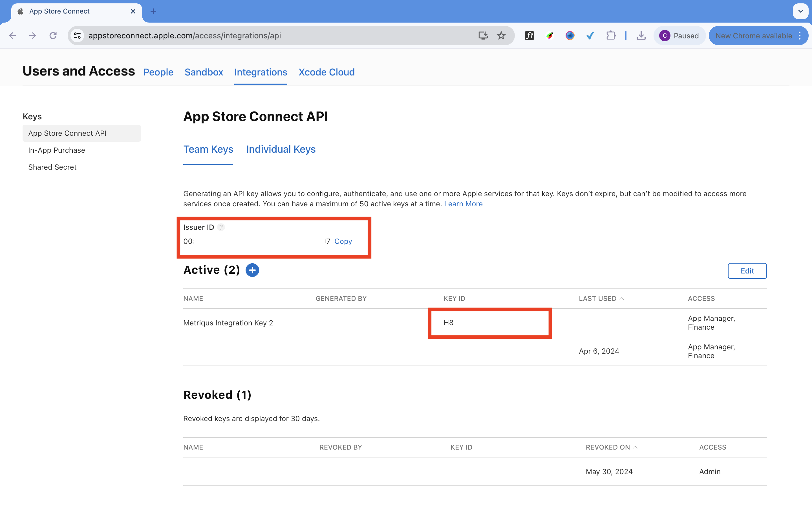The height and width of the screenshot is (508, 812).
Task: Select Shared Secret in Keys sidebar
Action: [52, 167]
